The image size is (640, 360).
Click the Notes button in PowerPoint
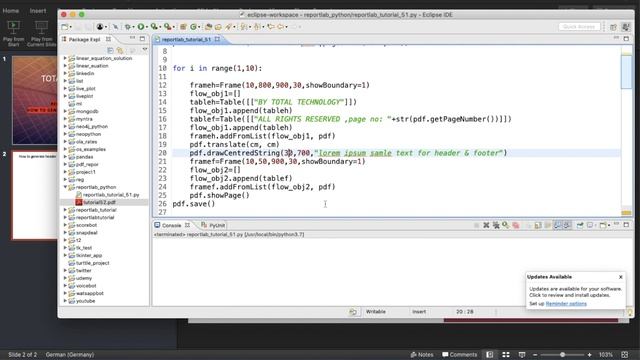tap(422, 355)
